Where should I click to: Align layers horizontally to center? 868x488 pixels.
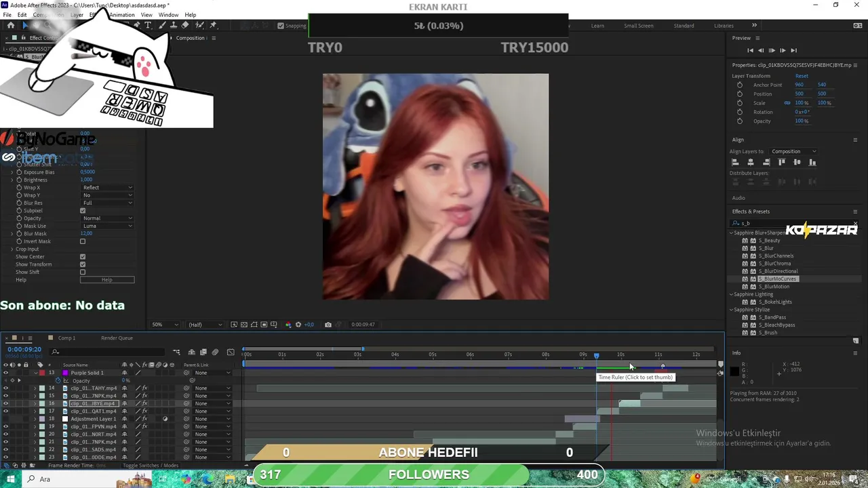751,163
